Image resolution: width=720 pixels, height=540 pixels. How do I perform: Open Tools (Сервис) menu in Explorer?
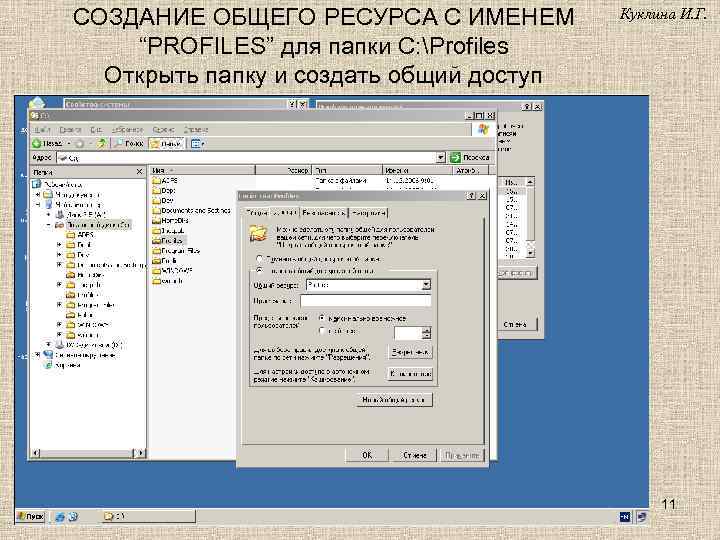coord(163,130)
